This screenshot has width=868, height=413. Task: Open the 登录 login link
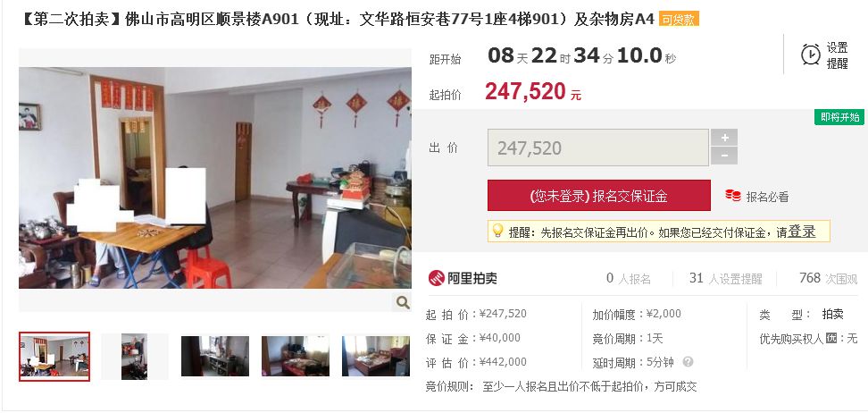(802, 232)
